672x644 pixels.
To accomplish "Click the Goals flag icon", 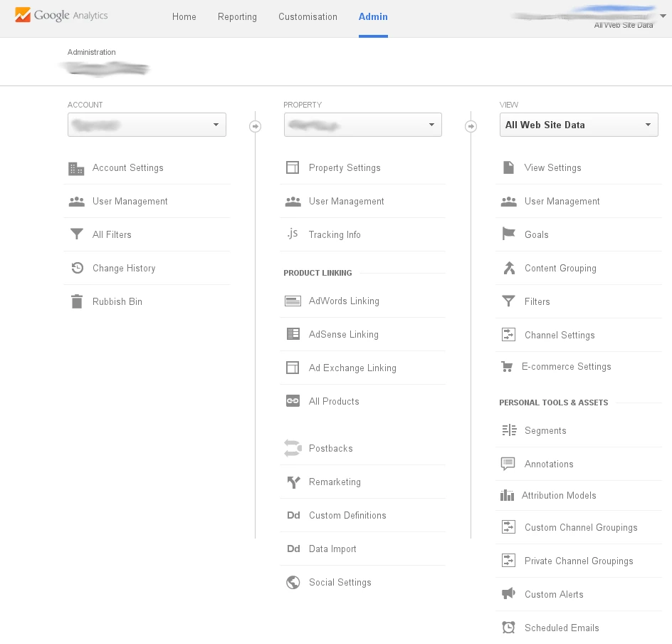I will point(509,234).
